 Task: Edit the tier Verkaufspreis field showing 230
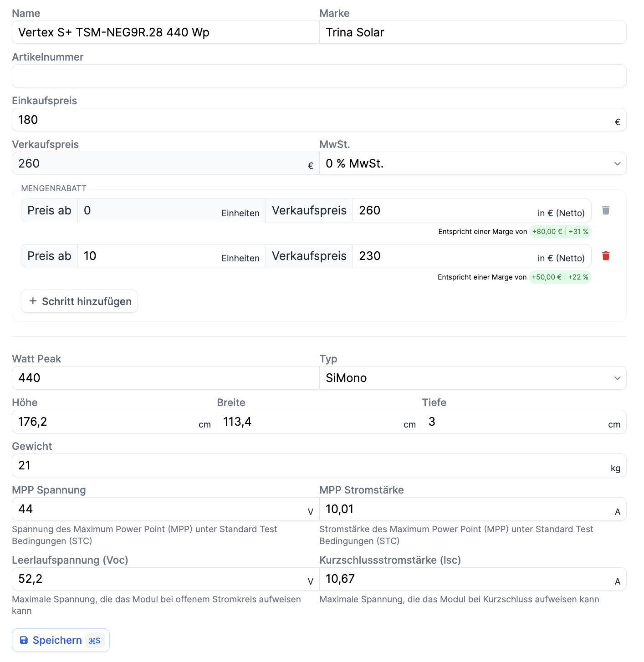[x=444, y=256]
